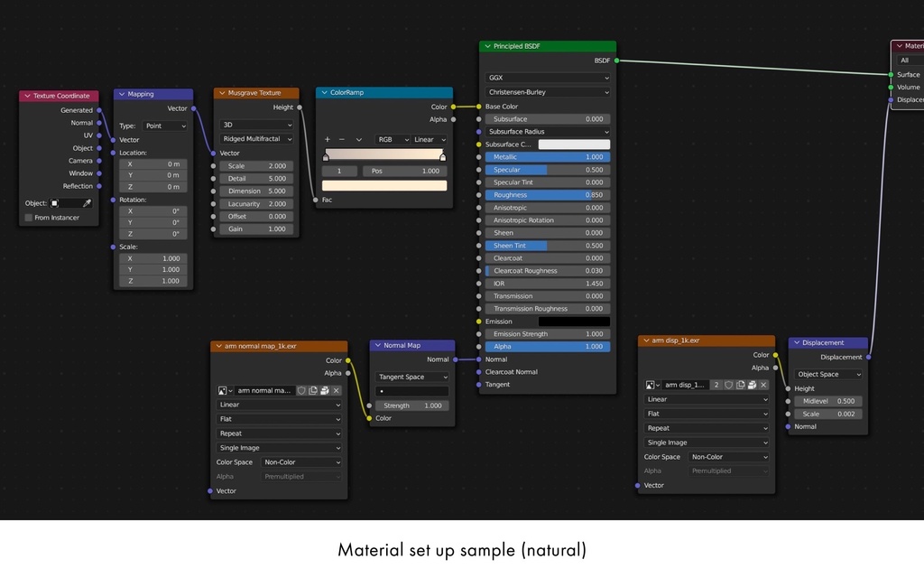Screen dimensions: 924x578
Task: Open the Mapping Type Point dropdown
Action: (165, 126)
